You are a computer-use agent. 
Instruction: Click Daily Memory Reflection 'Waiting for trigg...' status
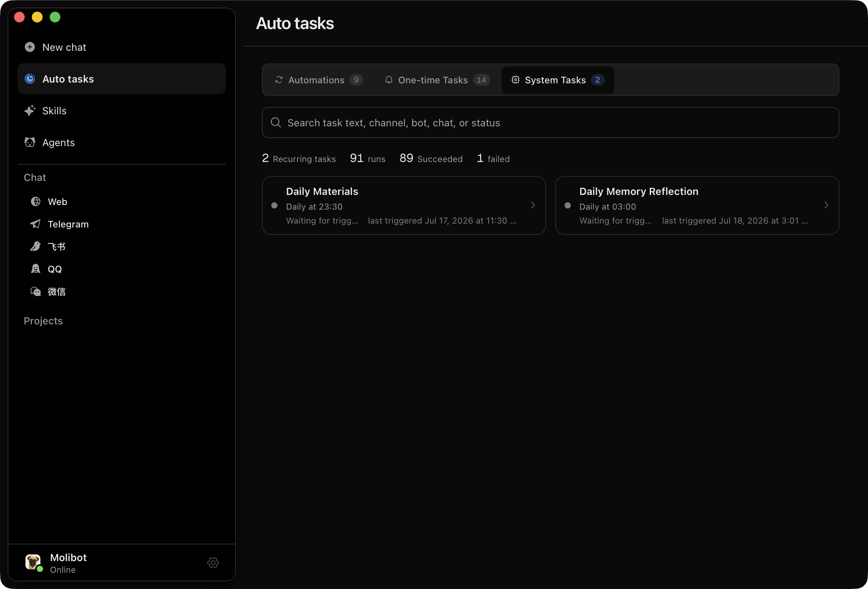coord(615,220)
